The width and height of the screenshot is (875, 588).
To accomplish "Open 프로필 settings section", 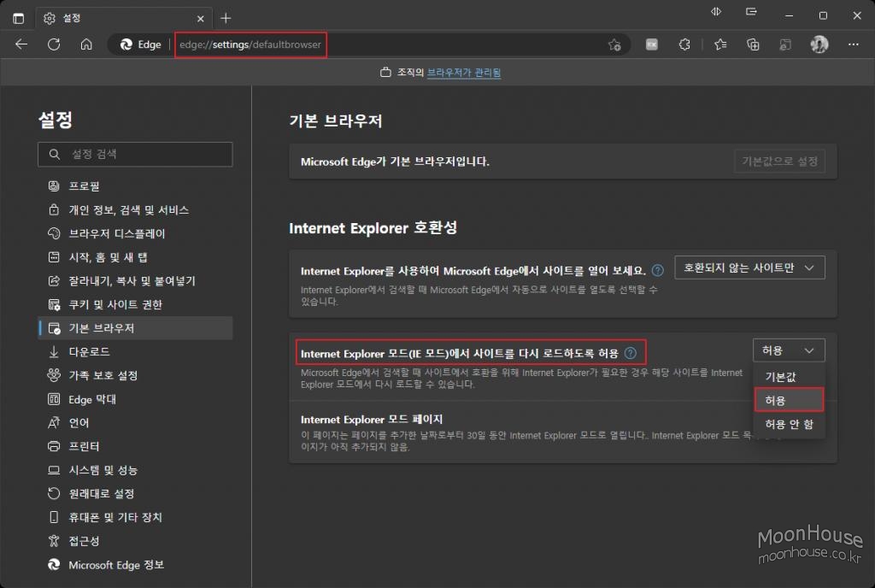I will pyautogui.click(x=136, y=185).
